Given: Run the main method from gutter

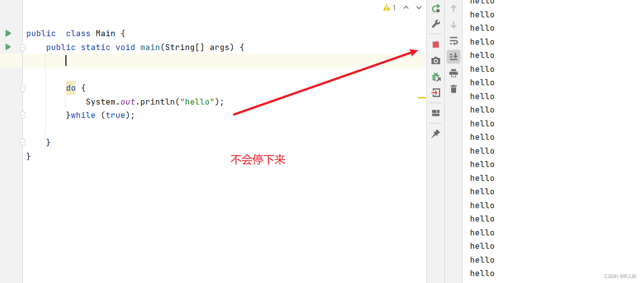Looking at the screenshot, I should (8, 47).
